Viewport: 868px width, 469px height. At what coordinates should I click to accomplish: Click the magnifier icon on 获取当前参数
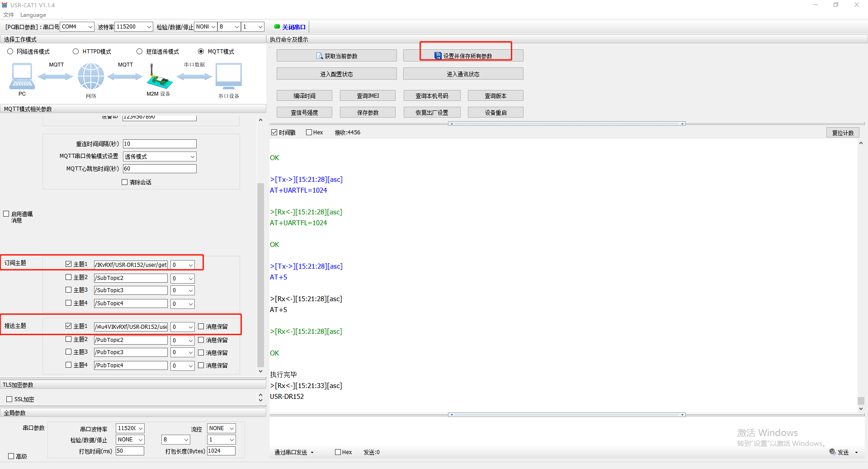pyautogui.click(x=320, y=56)
